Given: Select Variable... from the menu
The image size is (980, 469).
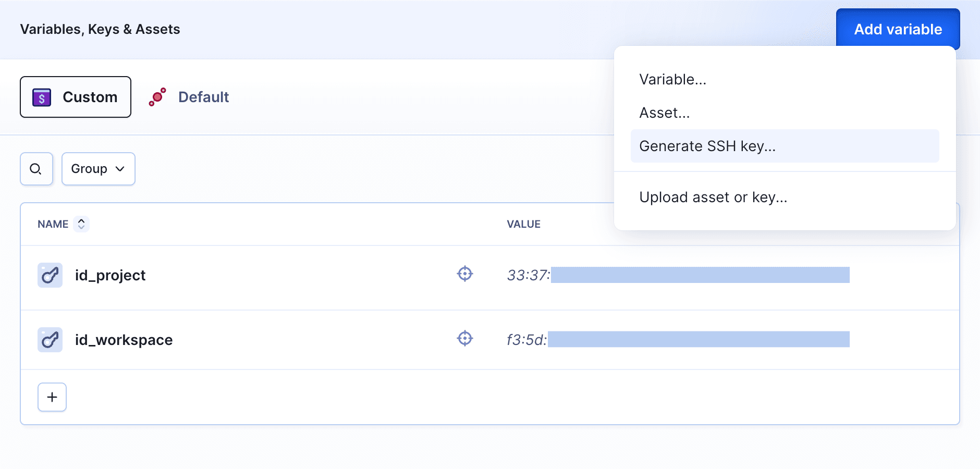Looking at the screenshot, I should tap(673, 79).
